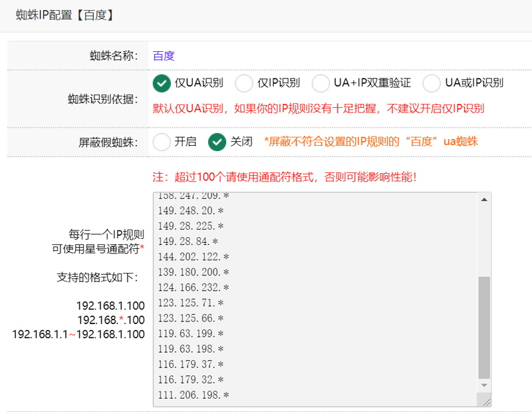
Task: Click the 可使用星号通配符 label
Action: point(98,249)
